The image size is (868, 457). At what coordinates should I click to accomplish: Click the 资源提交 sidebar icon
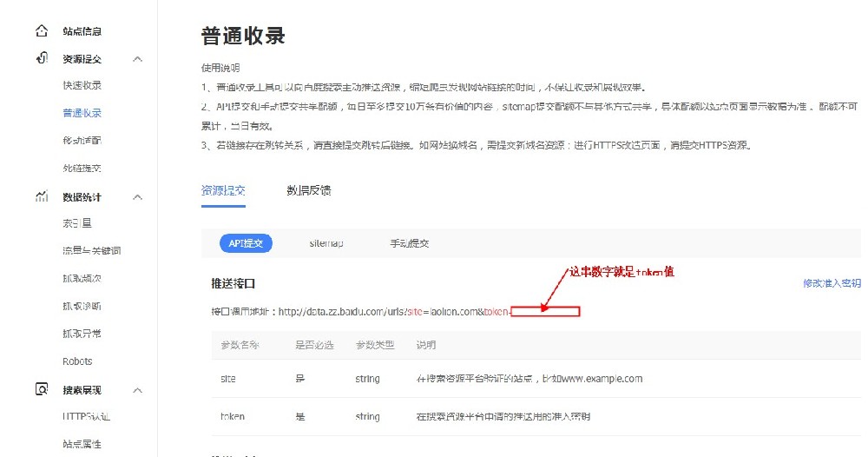42,57
